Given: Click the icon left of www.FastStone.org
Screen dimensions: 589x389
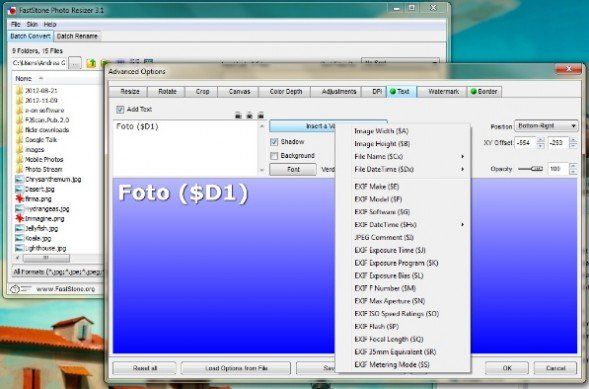Looking at the screenshot, I should (20, 289).
